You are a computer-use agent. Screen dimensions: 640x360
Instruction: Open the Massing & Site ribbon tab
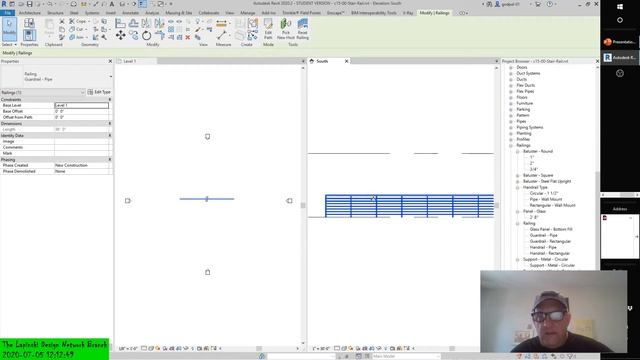pos(179,13)
